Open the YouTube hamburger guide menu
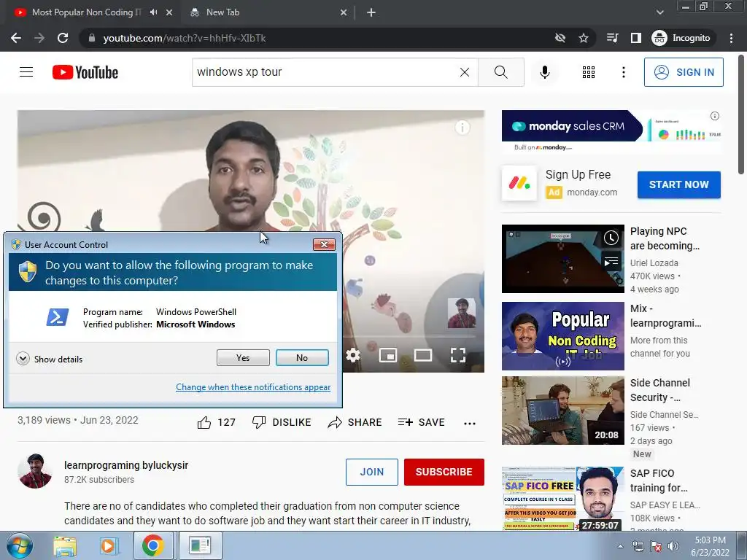Screen dimensions: 747x560 coord(26,72)
